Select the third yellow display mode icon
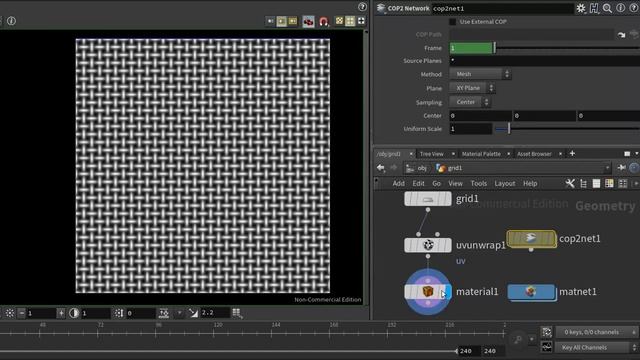This screenshot has height=360, width=640. coord(293,21)
